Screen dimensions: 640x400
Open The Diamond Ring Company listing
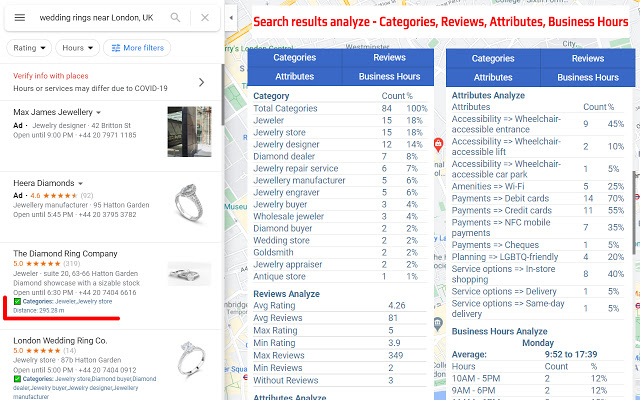(65, 254)
